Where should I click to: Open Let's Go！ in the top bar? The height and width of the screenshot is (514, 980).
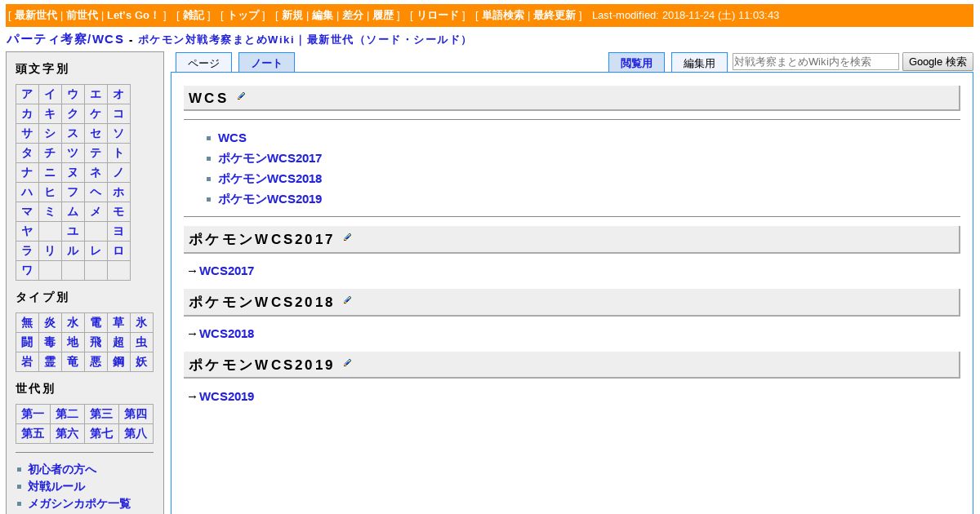[132, 16]
